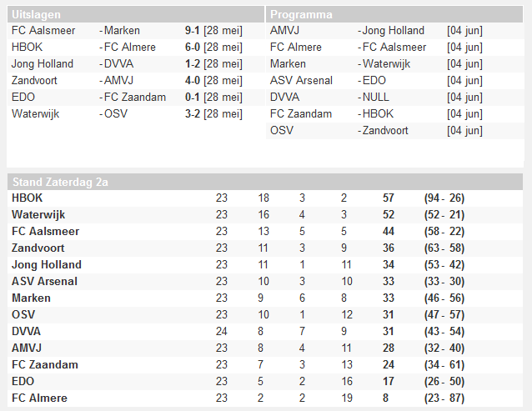Viewport: 532px width, 411px height.
Task: Click HBOK's 57 points value
Action: 388,198
